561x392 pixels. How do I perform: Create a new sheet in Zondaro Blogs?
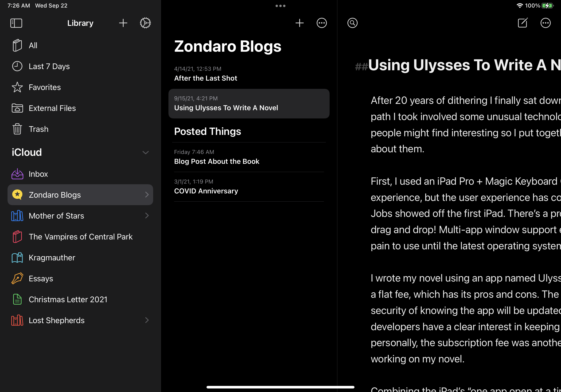[299, 23]
